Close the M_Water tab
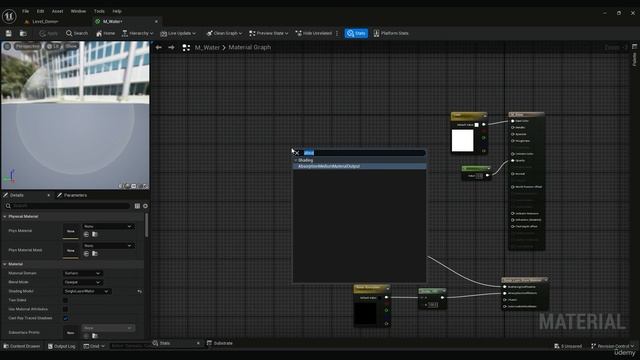 coord(156,22)
